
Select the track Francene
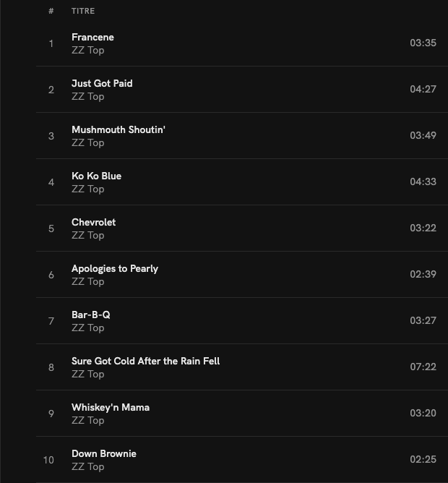point(92,37)
